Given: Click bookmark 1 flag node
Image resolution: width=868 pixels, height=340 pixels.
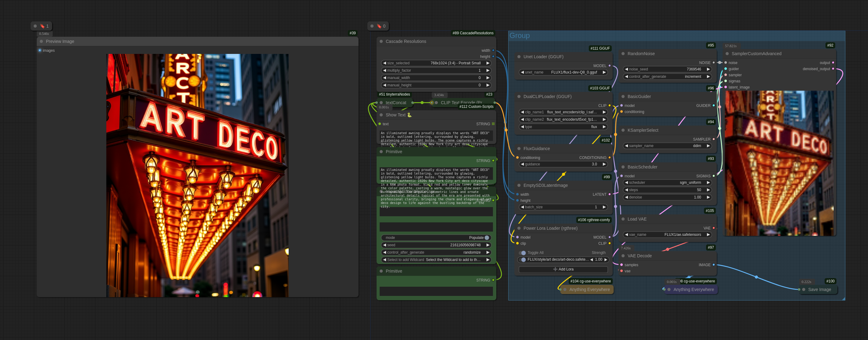Looking at the screenshot, I should (43, 26).
